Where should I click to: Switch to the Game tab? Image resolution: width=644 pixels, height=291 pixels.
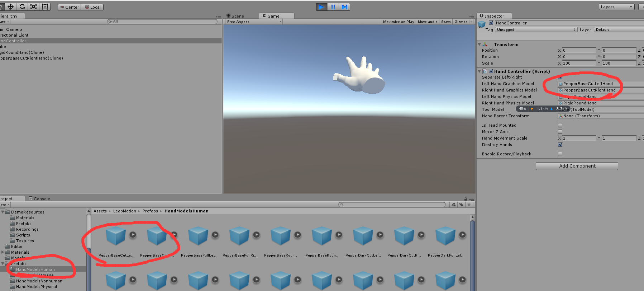coord(276,16)
